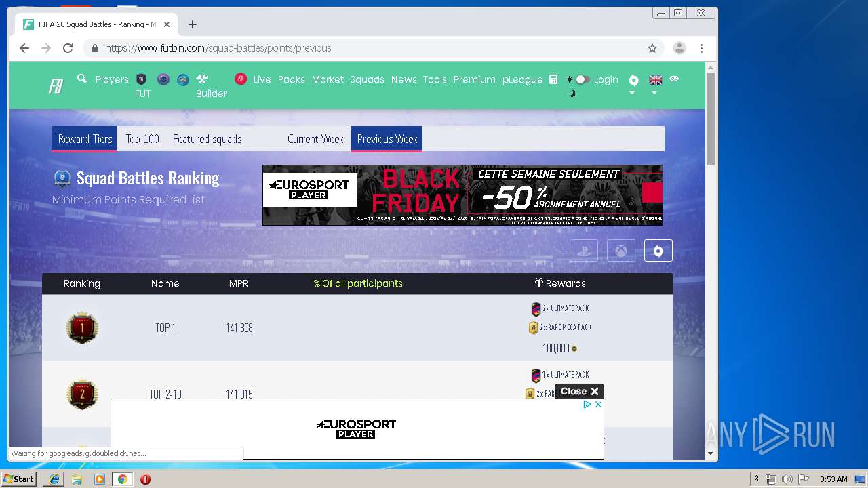Open Internet Explorer from taskbar
Image resolution: width=868 pixels, height=488 pixels.
(54, 479)
